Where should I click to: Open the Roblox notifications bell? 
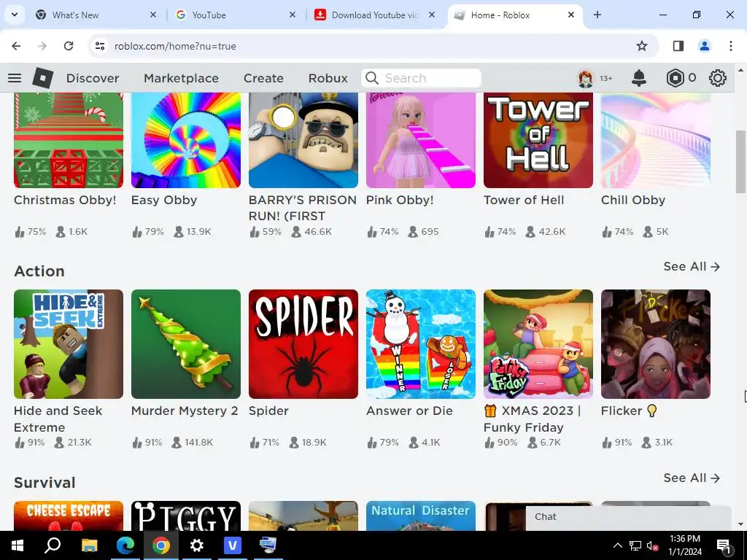(639, 78)
